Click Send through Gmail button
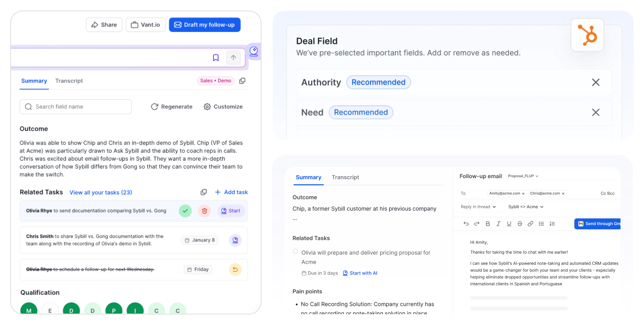Screen dimensions: 644x323 click(x=598, y=224)
